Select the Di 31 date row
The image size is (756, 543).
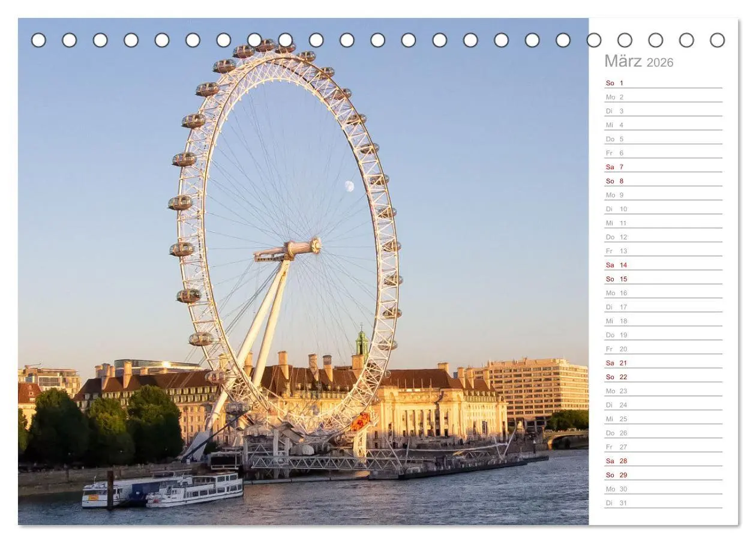click(663, 502)
